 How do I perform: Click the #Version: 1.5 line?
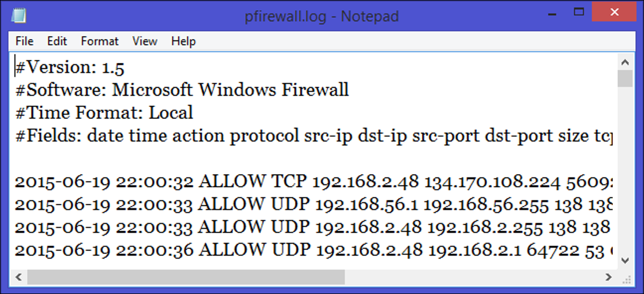click(x=71, y=67)
